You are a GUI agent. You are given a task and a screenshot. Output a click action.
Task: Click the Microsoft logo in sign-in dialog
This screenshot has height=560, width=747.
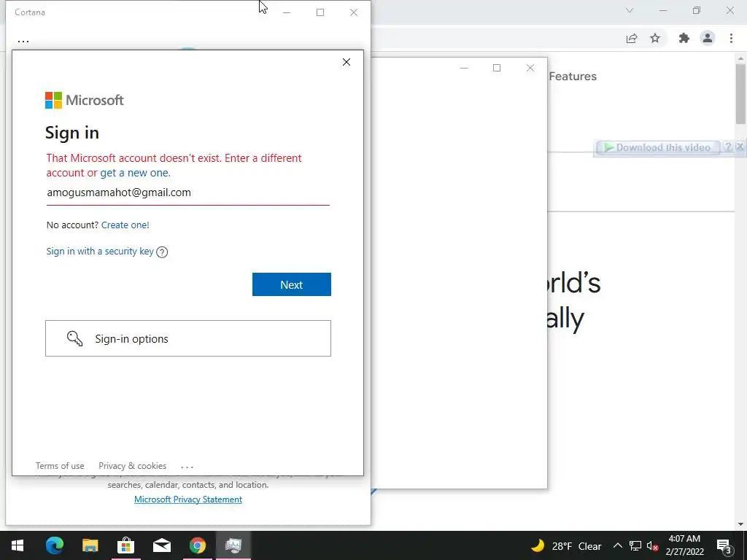coord(85,100)
